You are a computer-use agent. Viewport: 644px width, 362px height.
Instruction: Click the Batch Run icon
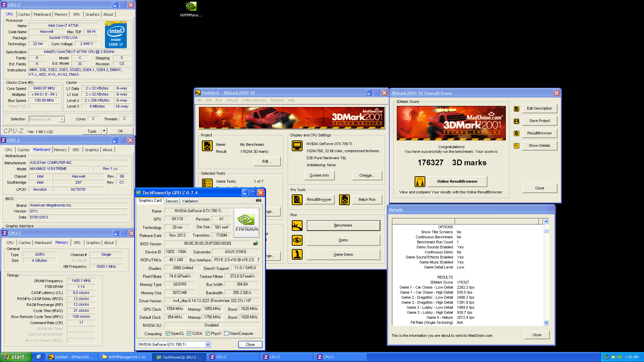point(344,200)
